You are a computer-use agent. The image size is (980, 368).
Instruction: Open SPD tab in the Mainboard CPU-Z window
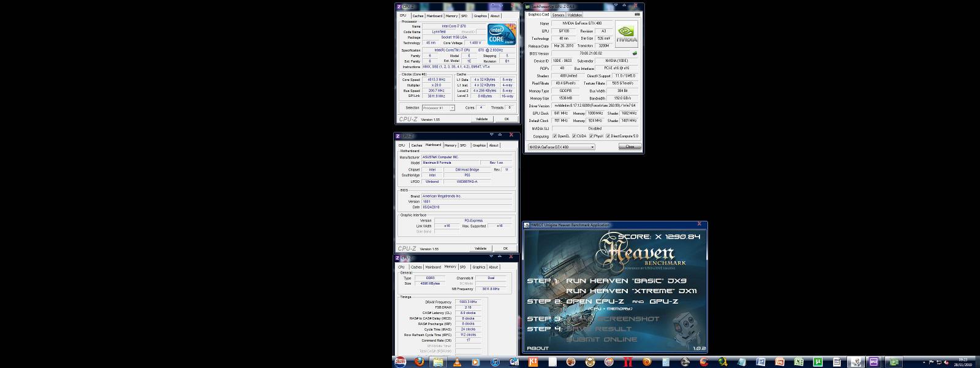point(463,145)
